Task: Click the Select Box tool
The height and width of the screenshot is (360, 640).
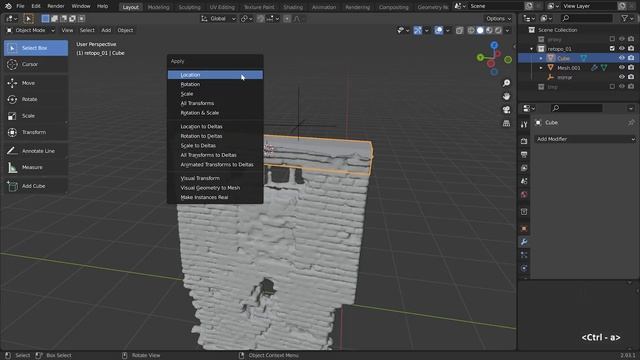Action: pyautogui.click(x=36, y=48)
